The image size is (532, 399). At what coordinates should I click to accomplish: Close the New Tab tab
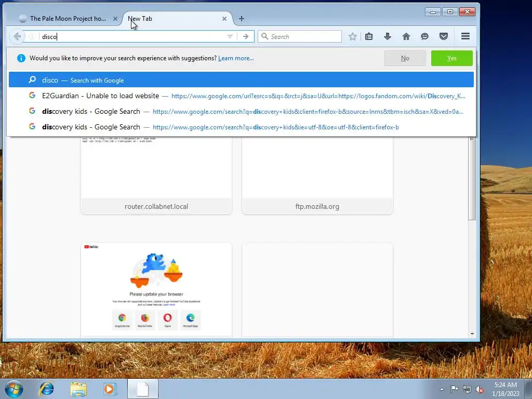(224, 19)
